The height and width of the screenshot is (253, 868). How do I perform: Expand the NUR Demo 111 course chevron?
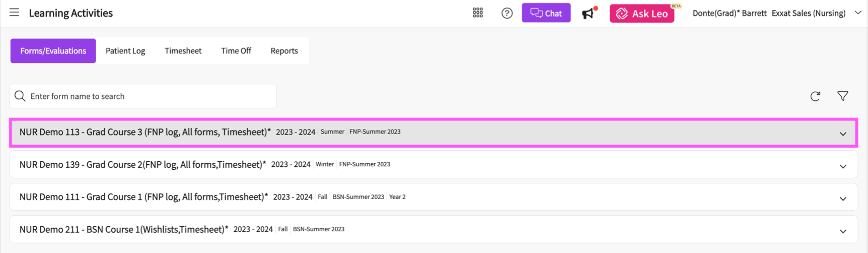pyautogui.click(x=842, y=199)
